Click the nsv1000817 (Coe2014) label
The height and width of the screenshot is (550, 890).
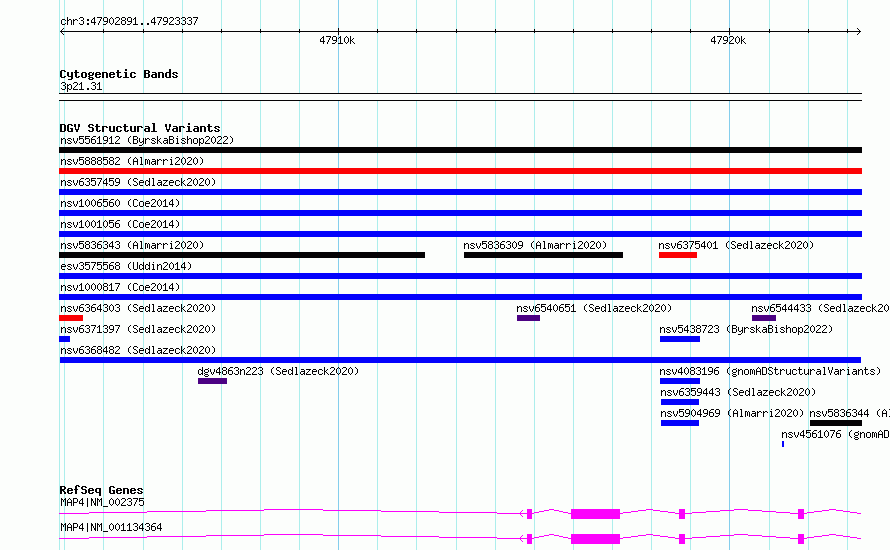(120, 287)
